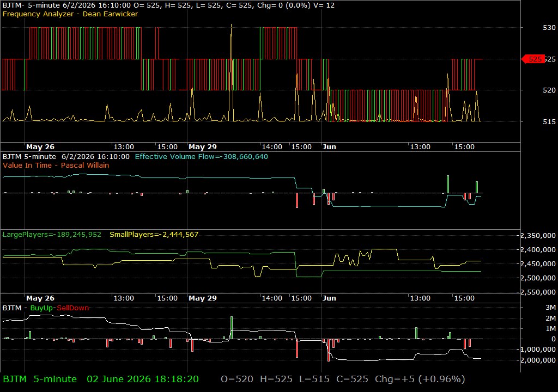Click the 2,500,000 axis value
Image resolution: width=558 pixels, height=392 pixels.
[538, 278]
